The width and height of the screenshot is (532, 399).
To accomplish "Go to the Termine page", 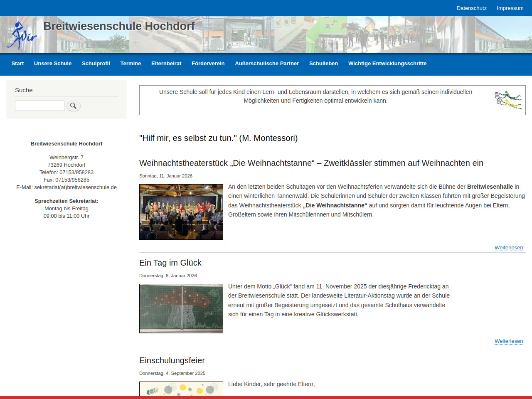I will pyautogui.click(x=131, y=64).
